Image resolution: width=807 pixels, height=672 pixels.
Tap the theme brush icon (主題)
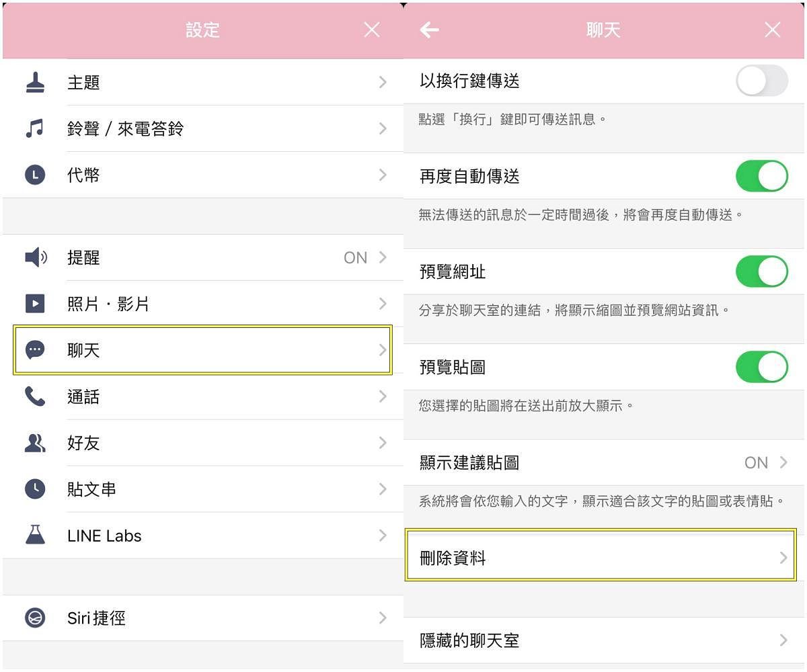pos(35,82)
